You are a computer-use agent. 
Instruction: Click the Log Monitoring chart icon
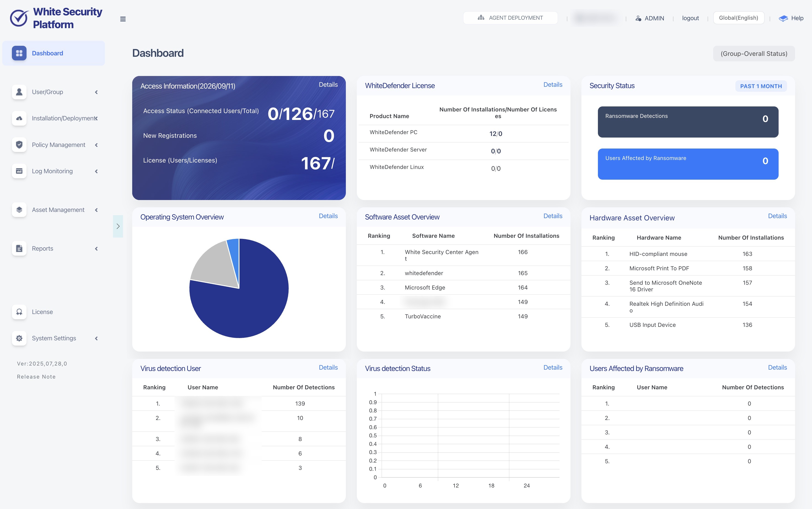[x=19, y=171]
